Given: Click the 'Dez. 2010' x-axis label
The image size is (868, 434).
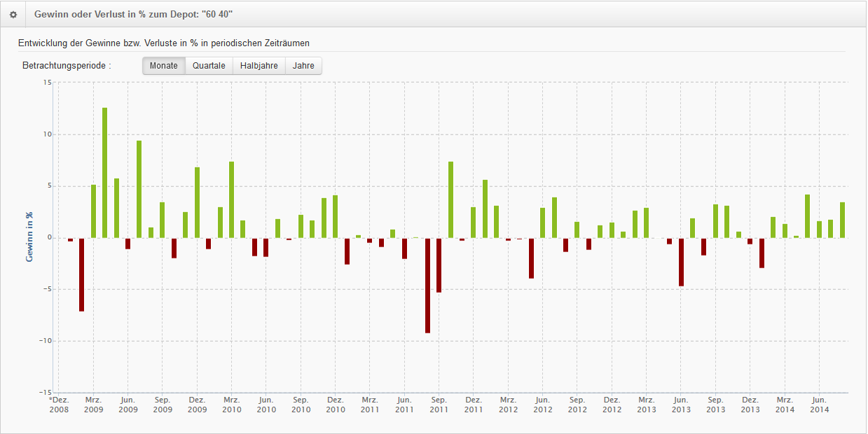Looking at the screenshot, I should (x=336, y=405).
